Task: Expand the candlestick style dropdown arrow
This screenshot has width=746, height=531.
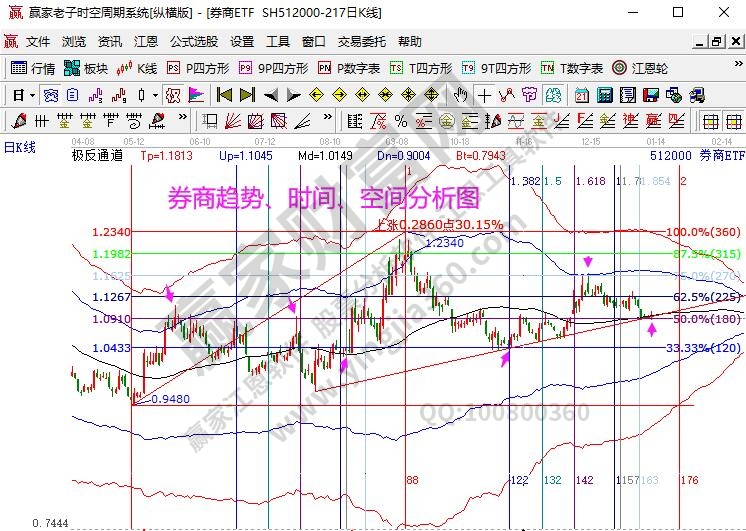Action: (x=154, y=95)
